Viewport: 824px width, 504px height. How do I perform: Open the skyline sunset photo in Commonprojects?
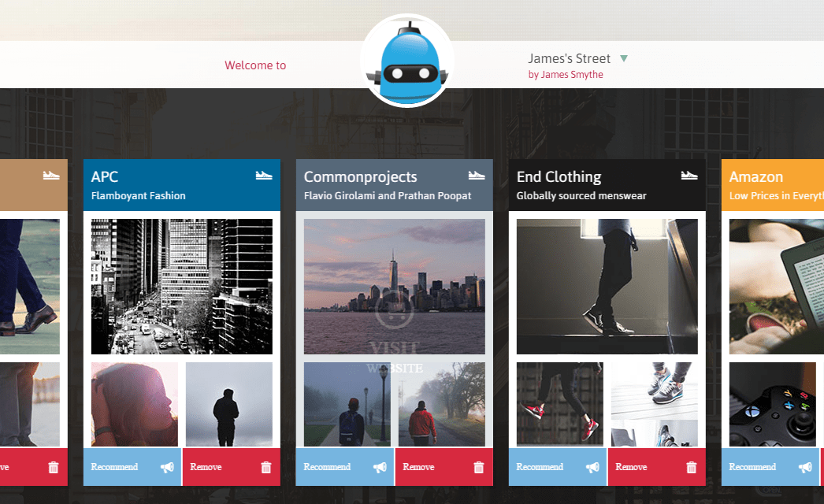point(395,287)
